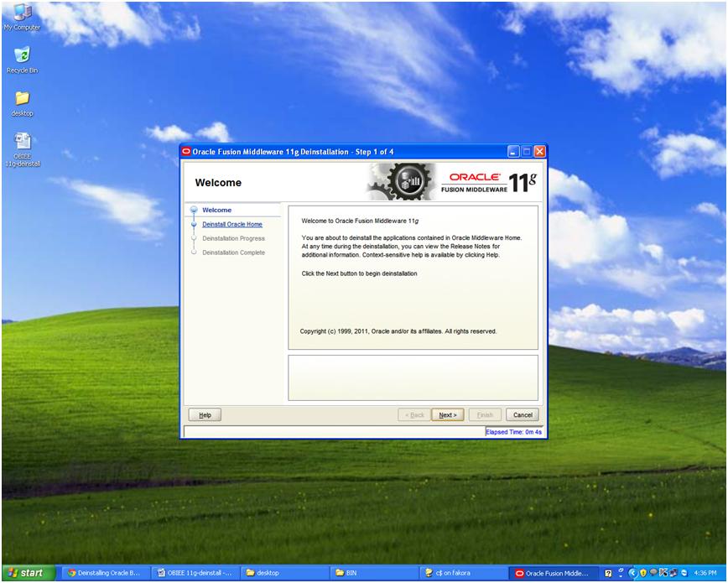Image resolution: width=728 pixels, height=583 pixels.
Task: Expand hidden tray icons with arrow
Action: 633,573
